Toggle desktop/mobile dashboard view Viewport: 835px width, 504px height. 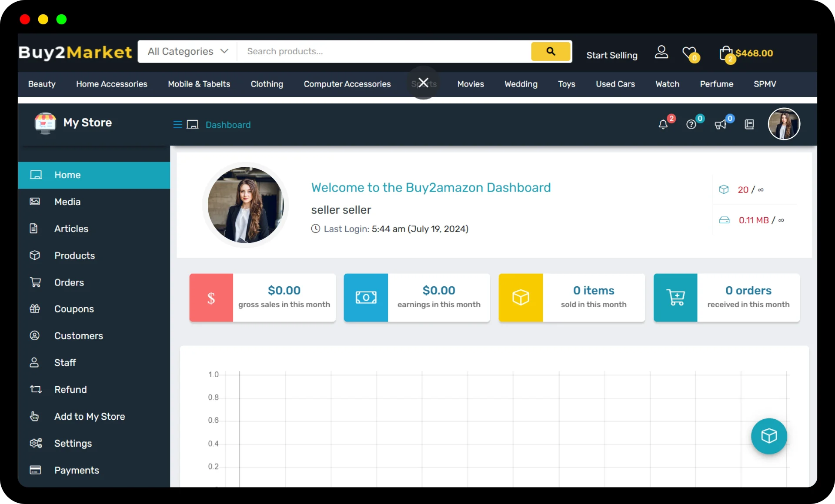[x=193, y=125]
